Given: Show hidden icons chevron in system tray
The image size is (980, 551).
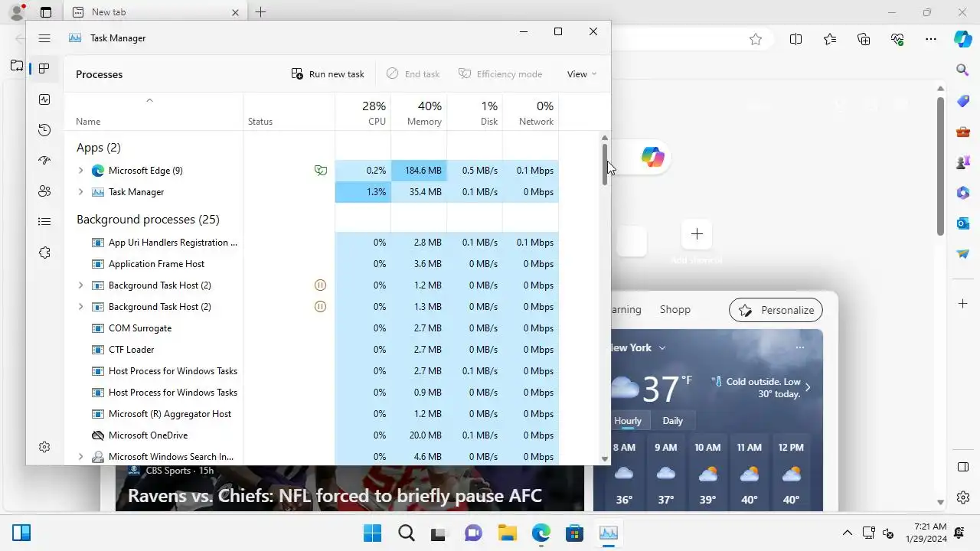Looking at the screenshot, I should pos(847,533).
